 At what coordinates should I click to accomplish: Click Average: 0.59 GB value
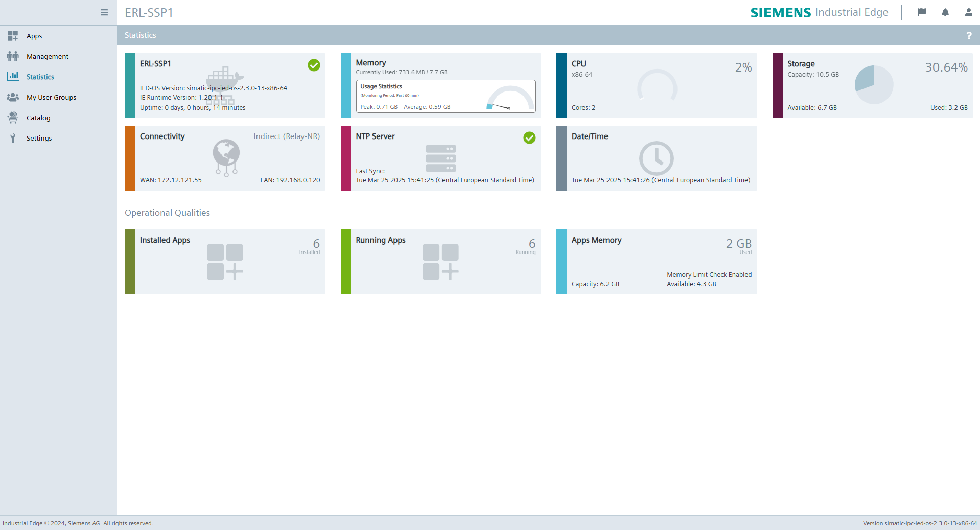point(427,107)
